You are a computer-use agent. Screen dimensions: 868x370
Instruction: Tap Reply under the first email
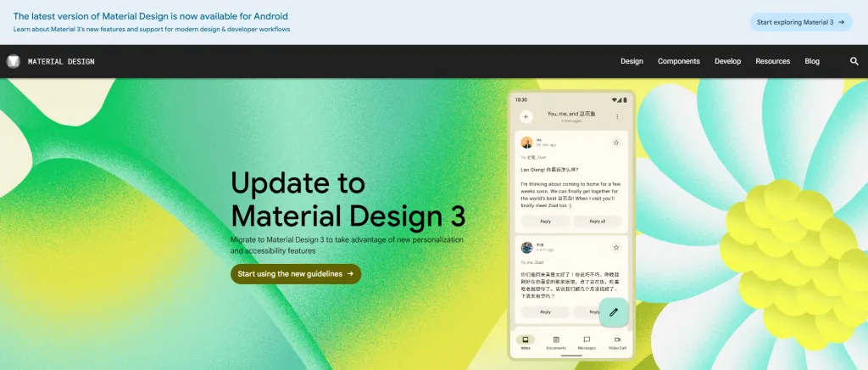tap(545, 221)
